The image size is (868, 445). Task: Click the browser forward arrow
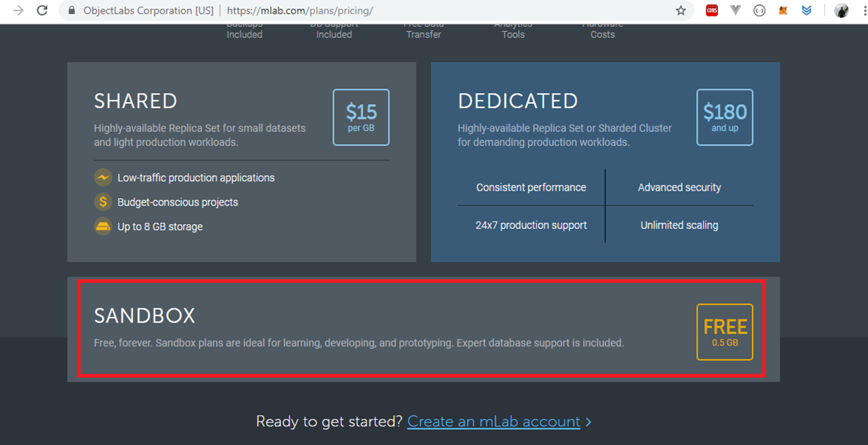pyautogui.click(x=18, y=11)
